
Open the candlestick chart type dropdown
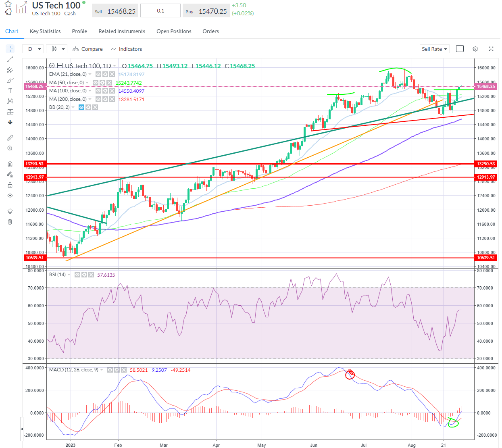tap(57, 49)
